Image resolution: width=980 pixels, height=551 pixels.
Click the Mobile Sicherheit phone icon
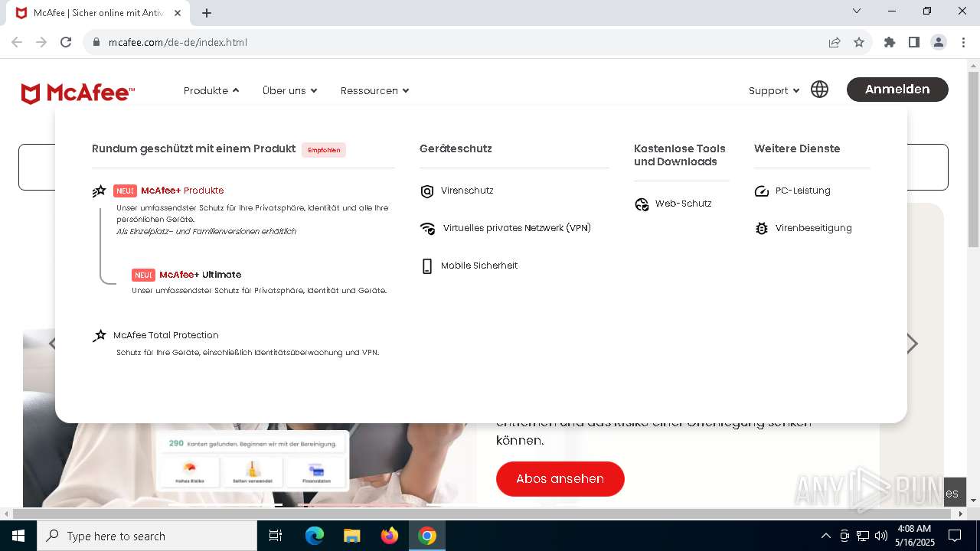coord(427,266)
